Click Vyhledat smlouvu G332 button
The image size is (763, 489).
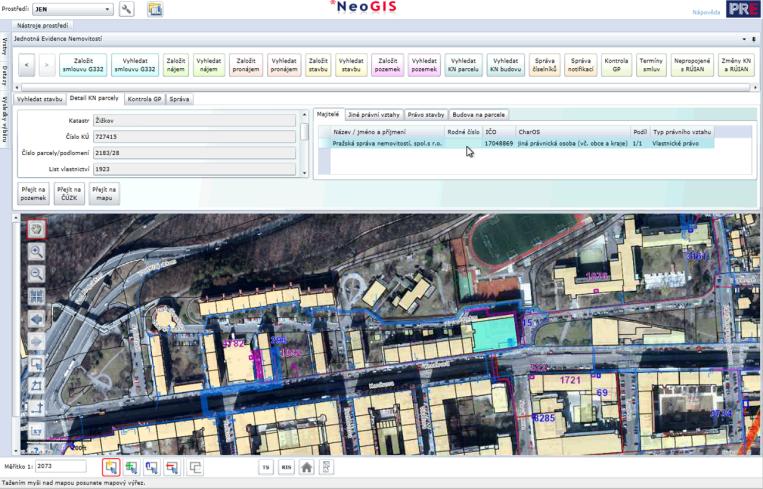click(x=135, y=65)
